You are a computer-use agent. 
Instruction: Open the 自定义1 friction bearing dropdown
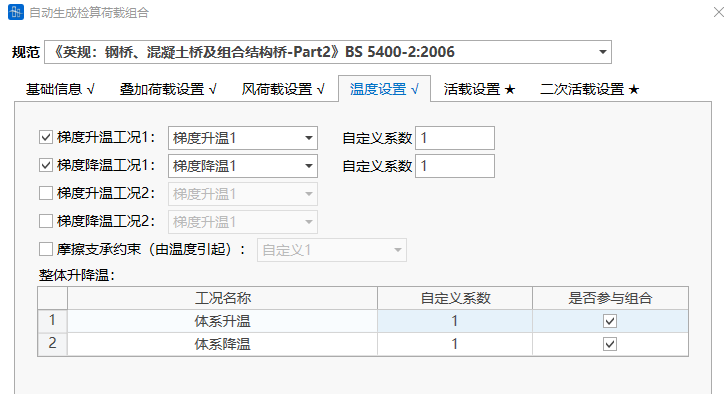click(332, 250)
